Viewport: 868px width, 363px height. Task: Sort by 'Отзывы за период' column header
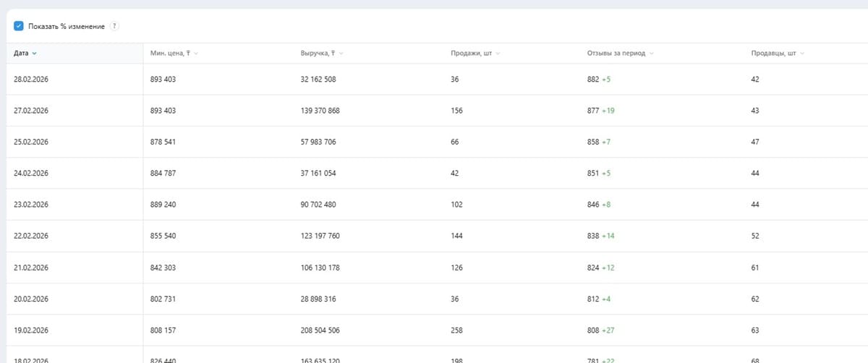(x=621, y=54)
